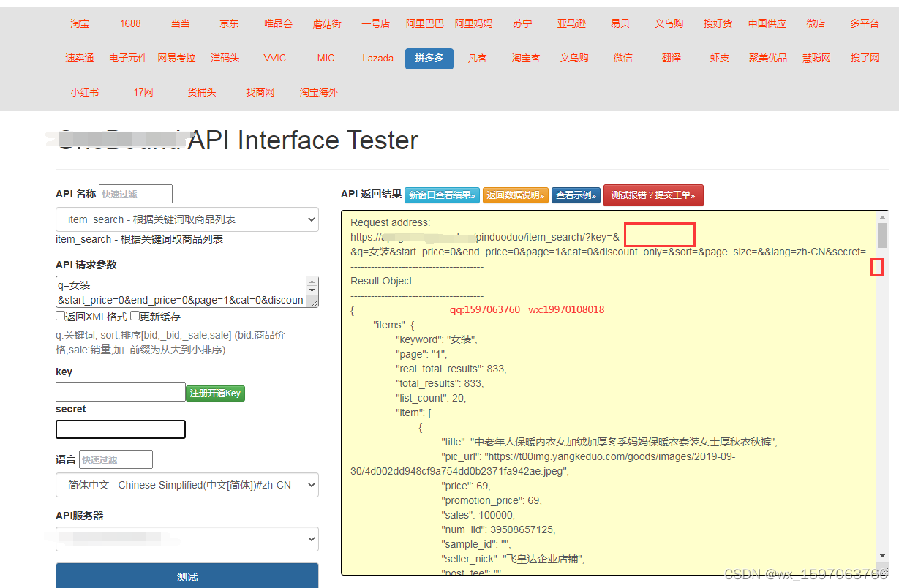Step up the request parameters textarea scroll arrow
The image size is (899, 588).
coord(312,282)
